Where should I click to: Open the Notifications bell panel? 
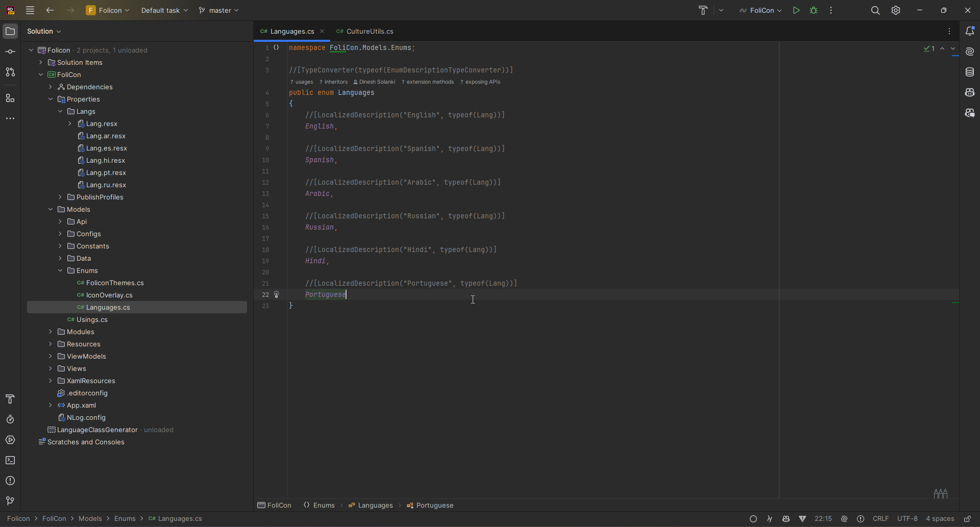click(970, 32)
